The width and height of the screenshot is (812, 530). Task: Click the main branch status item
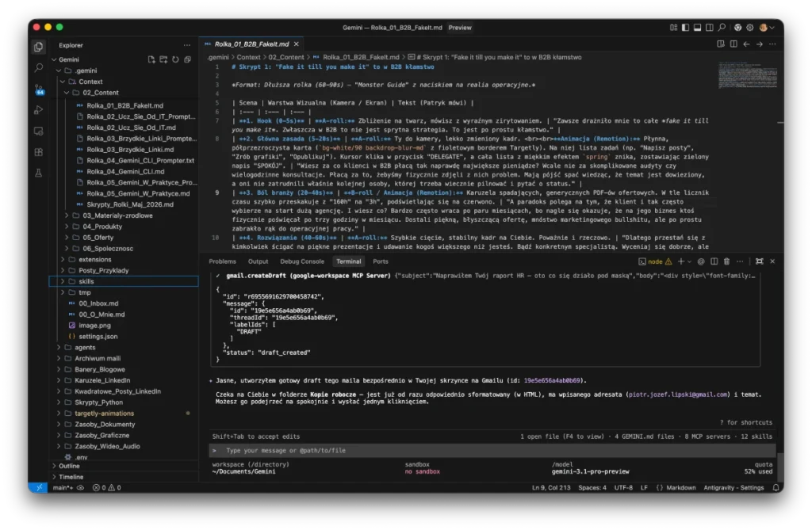point(64,487)
